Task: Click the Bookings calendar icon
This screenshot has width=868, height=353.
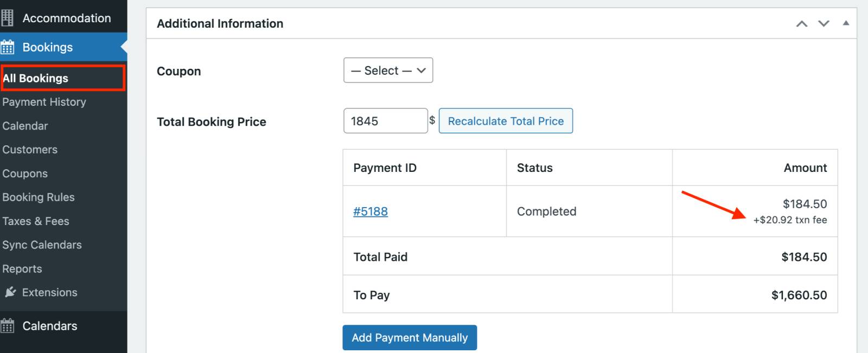Action: tap(7, 47)
